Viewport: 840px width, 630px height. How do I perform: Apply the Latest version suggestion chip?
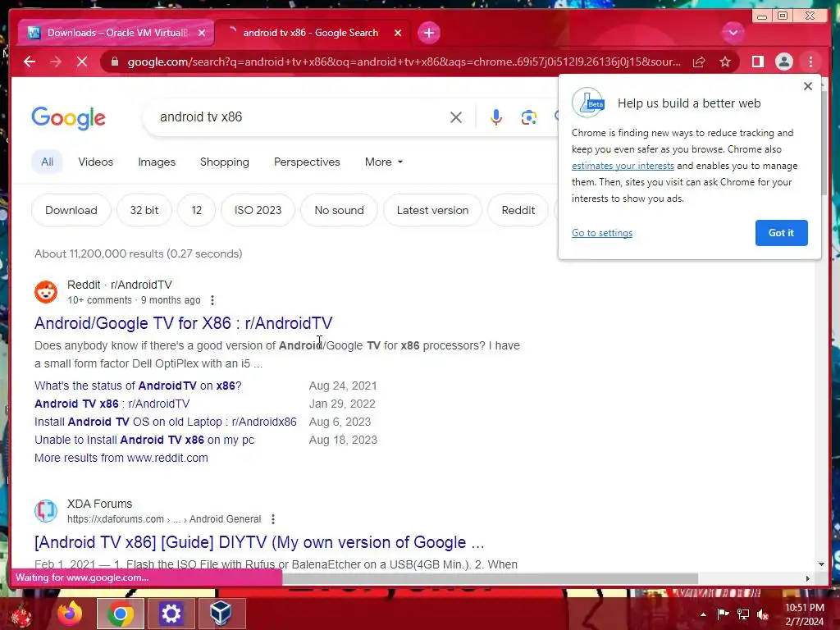[432, 210]
